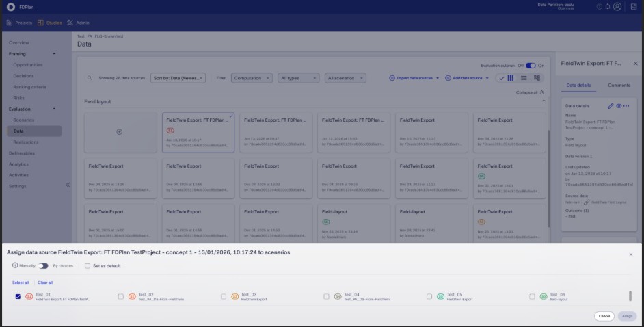The width and height of the screenshot is (644, 327).
Task: Check the Test_03 scenario checkbox
Action: (x=224, y=296)
